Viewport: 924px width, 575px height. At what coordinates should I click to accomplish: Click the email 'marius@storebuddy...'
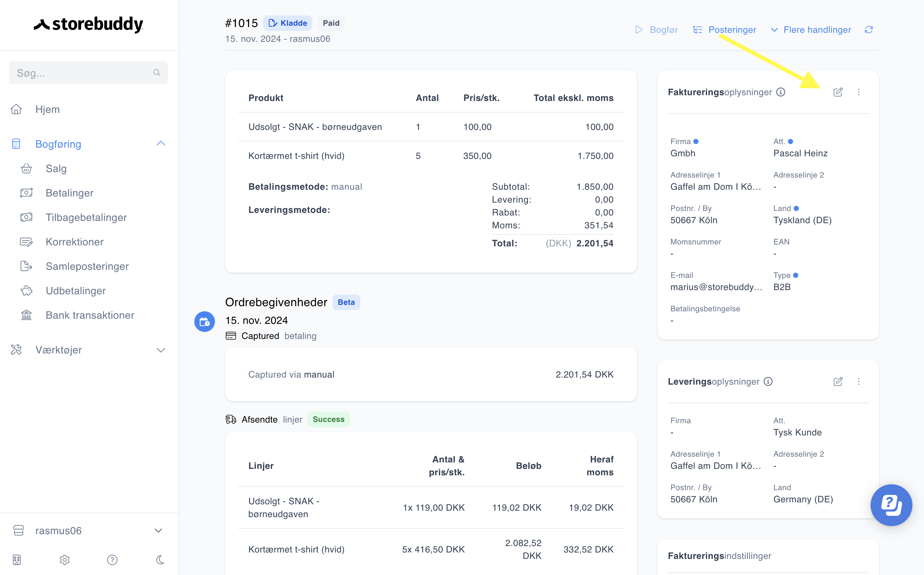(716, 287)
